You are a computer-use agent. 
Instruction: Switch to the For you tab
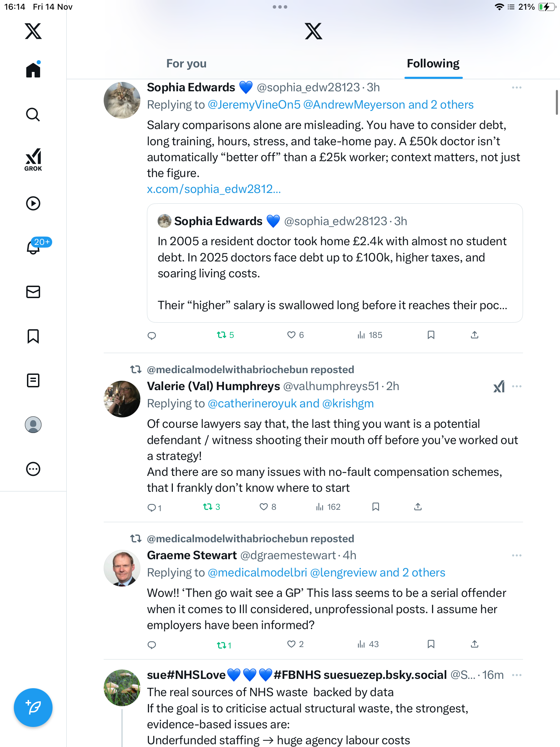click(x=186, y=64)
